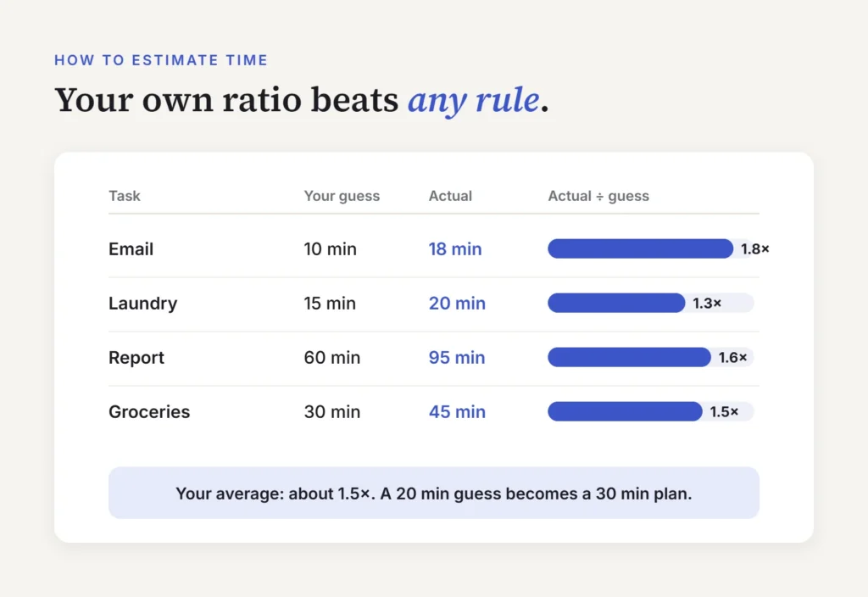
Task: Click the '1.6×' ratio value
Action: click(x=732, y=358)
